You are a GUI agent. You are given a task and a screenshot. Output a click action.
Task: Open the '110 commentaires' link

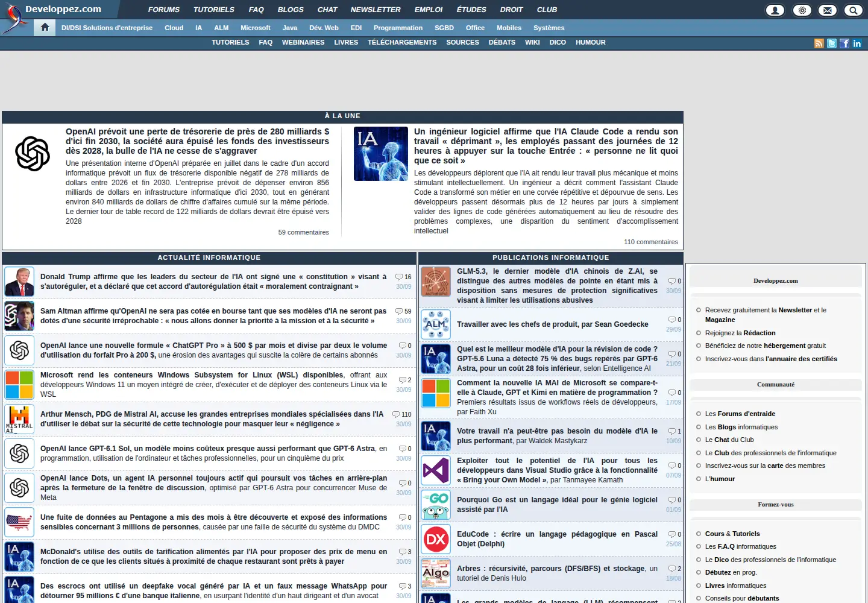pyautogui.click(x=651, y=242)
